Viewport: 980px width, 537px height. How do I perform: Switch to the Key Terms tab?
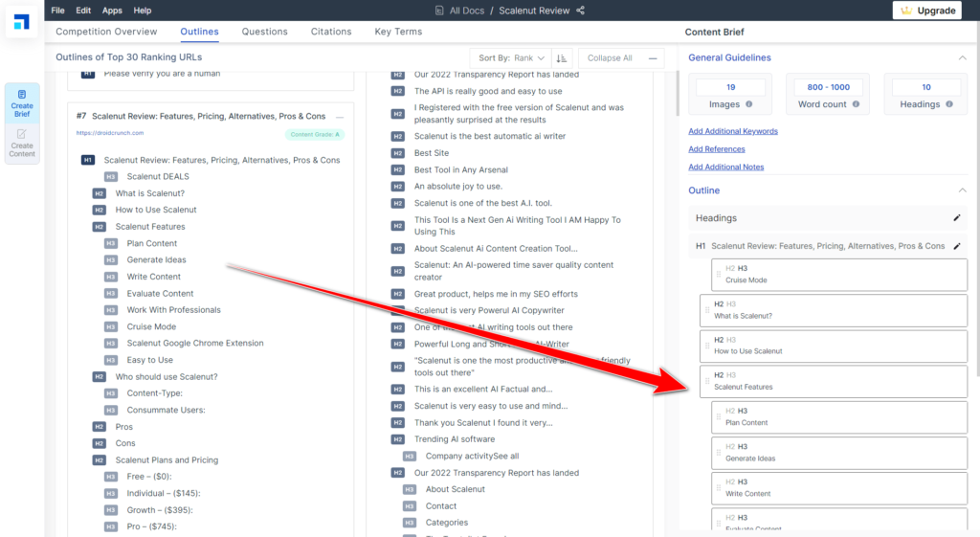(x=398, y=32)
